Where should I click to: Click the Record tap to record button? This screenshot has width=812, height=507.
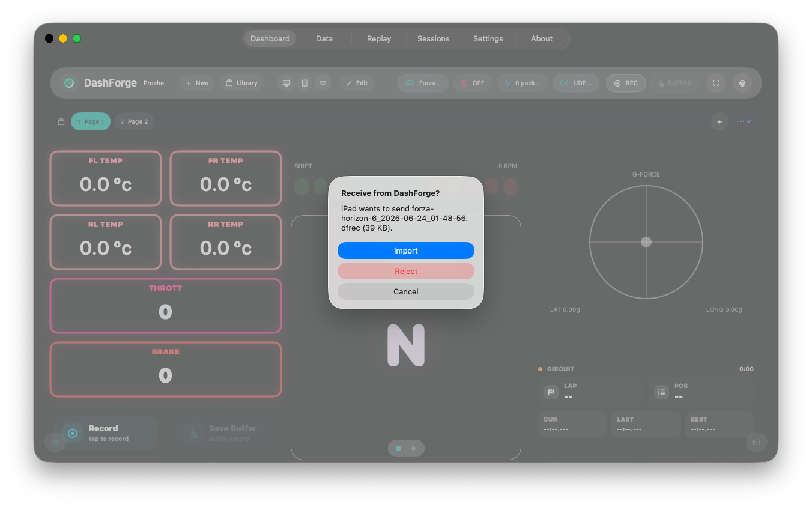[106, 433]
